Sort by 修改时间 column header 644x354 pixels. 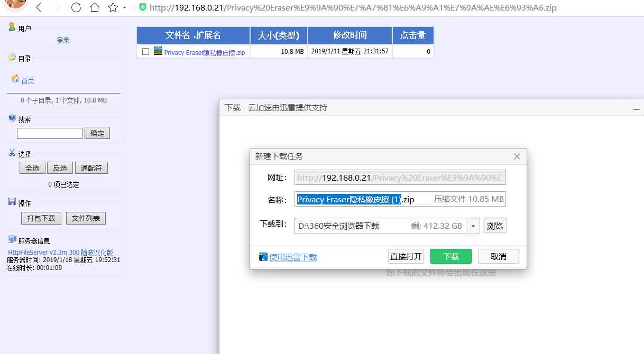(350, 35)
